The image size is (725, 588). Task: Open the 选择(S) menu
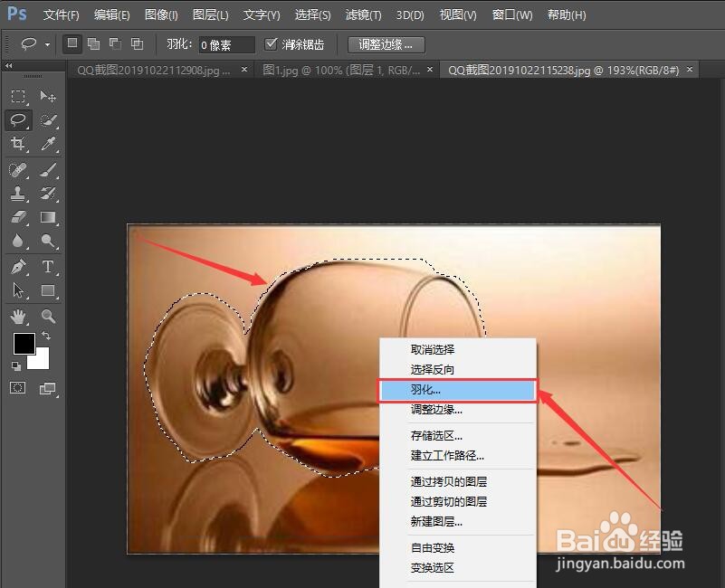(x=312, y=14)
